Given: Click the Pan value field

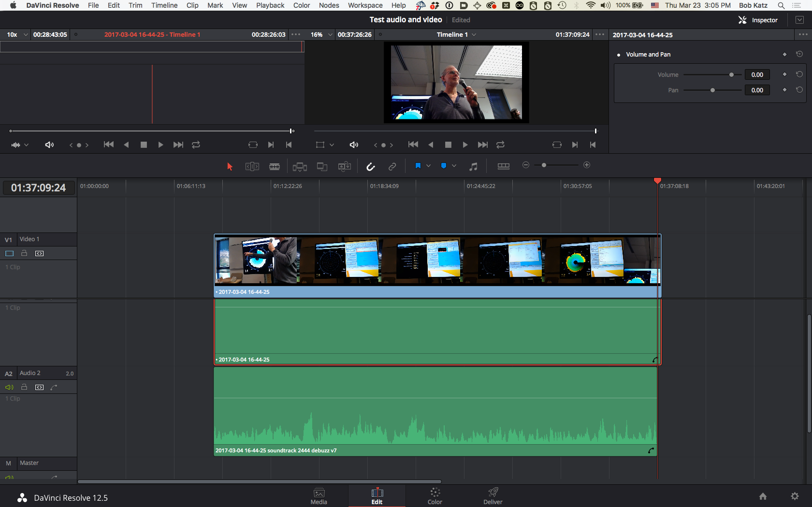Looking at the screenshot, I should pyautogui.click(x=757, y=90).
